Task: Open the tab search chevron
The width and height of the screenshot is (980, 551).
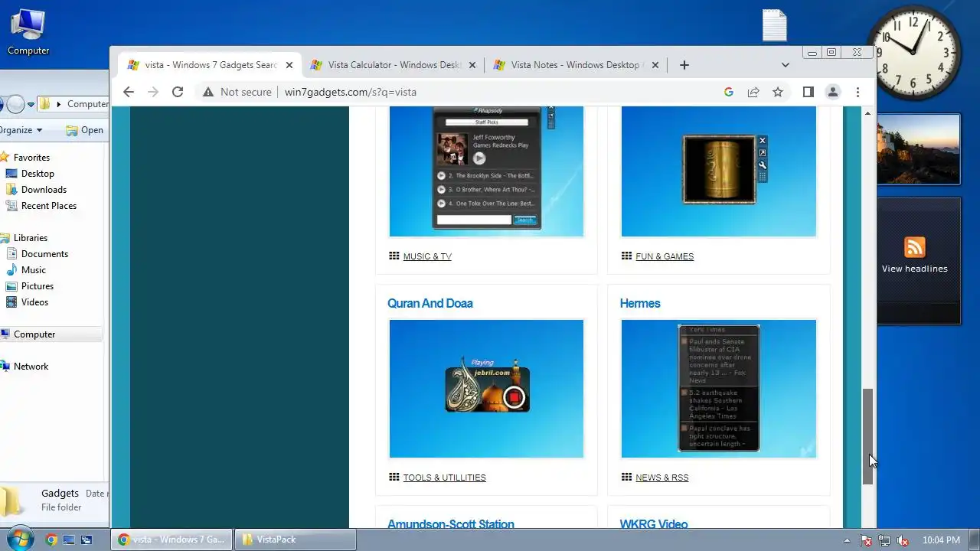Action: 785,65
